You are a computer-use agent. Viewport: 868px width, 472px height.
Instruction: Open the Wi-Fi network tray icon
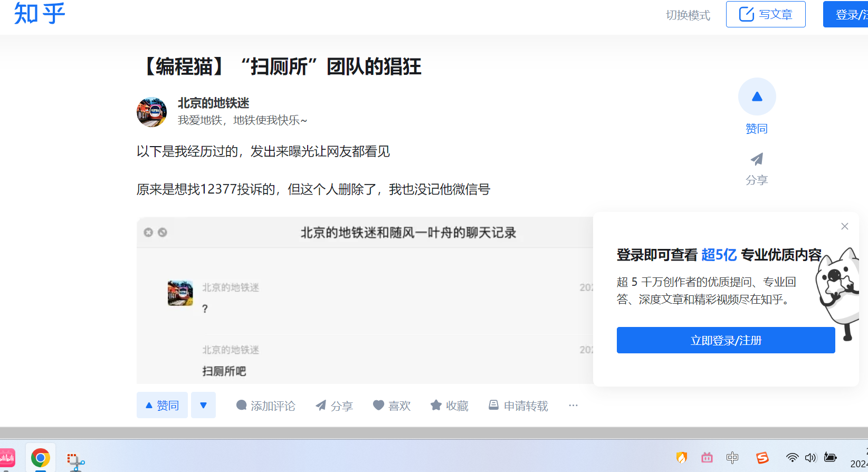792,457
